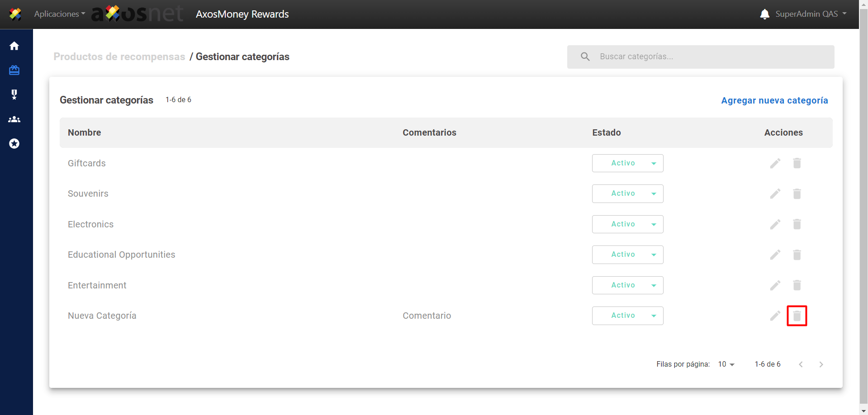This screenshot has height=415, width=868.
Task: Delete the Nueva Categoría row
Action: coord(797,316)
